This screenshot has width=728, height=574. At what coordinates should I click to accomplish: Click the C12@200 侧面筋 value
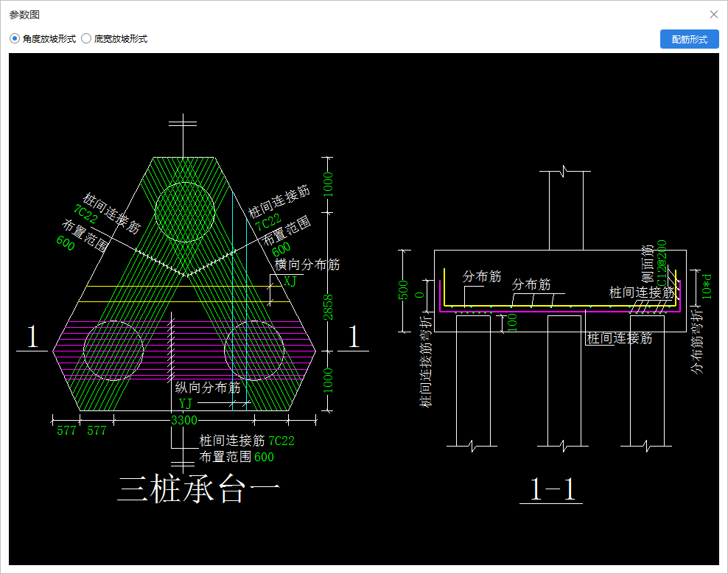[x=662, y=263]
